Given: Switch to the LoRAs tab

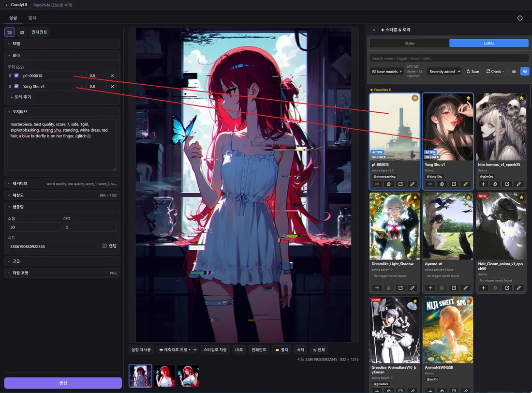Looking at the screenshot, I should (489, 43).
